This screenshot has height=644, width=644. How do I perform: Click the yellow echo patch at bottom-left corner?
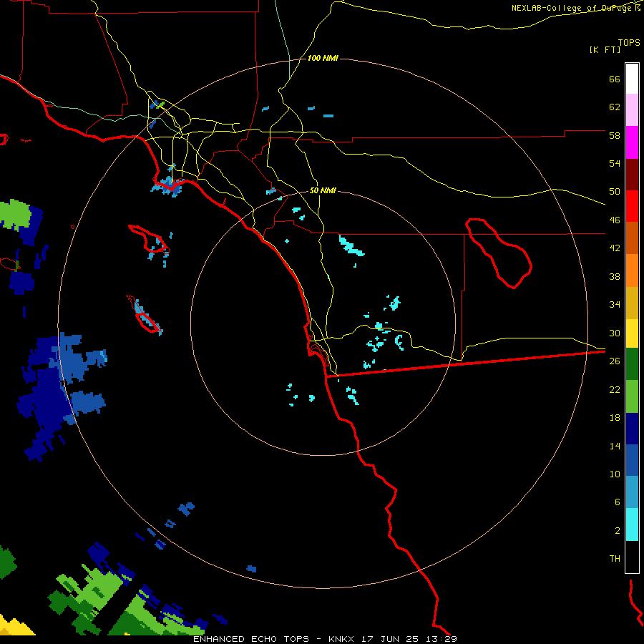16,626
